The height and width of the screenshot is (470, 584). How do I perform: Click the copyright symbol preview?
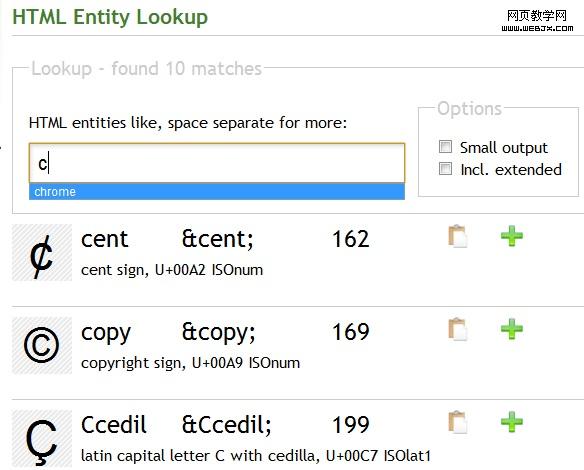point(42,346)
